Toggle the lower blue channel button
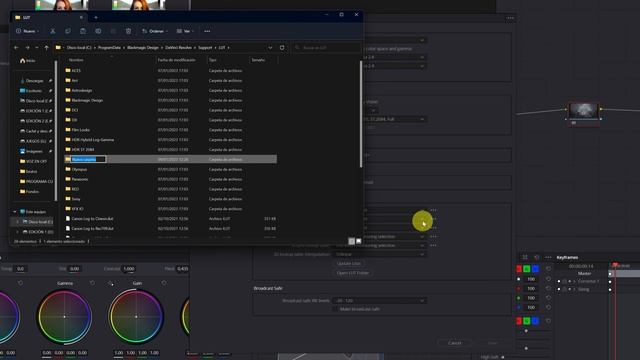640x360 pixels. [x=535, y=321]
